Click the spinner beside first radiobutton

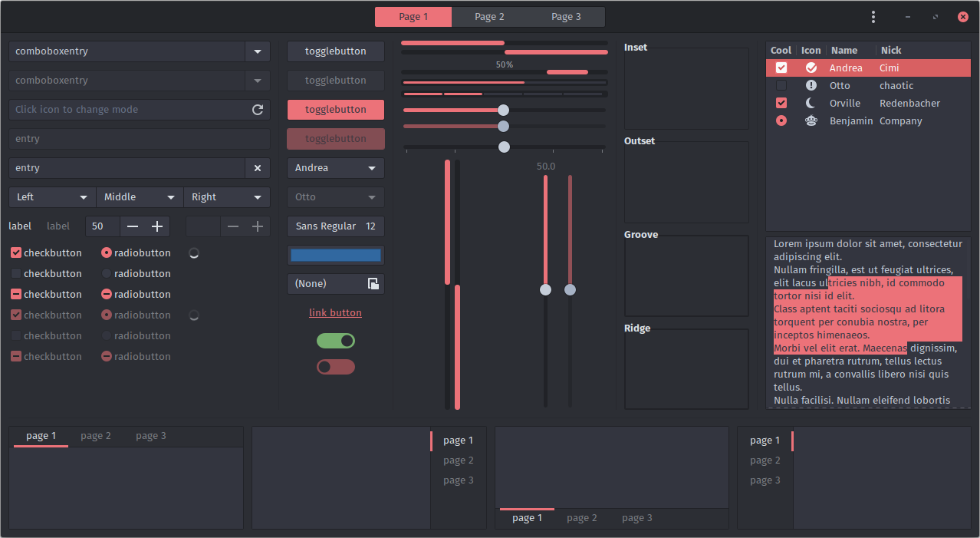194,253
